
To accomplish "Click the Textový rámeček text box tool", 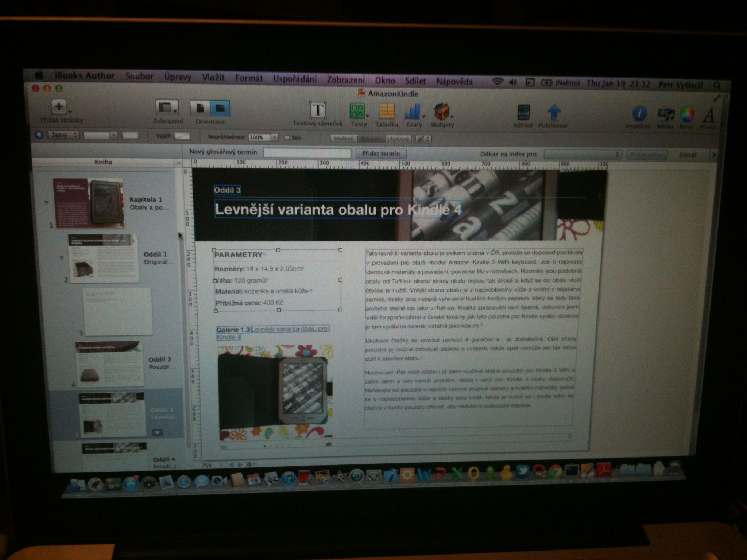I will point(318,111).
